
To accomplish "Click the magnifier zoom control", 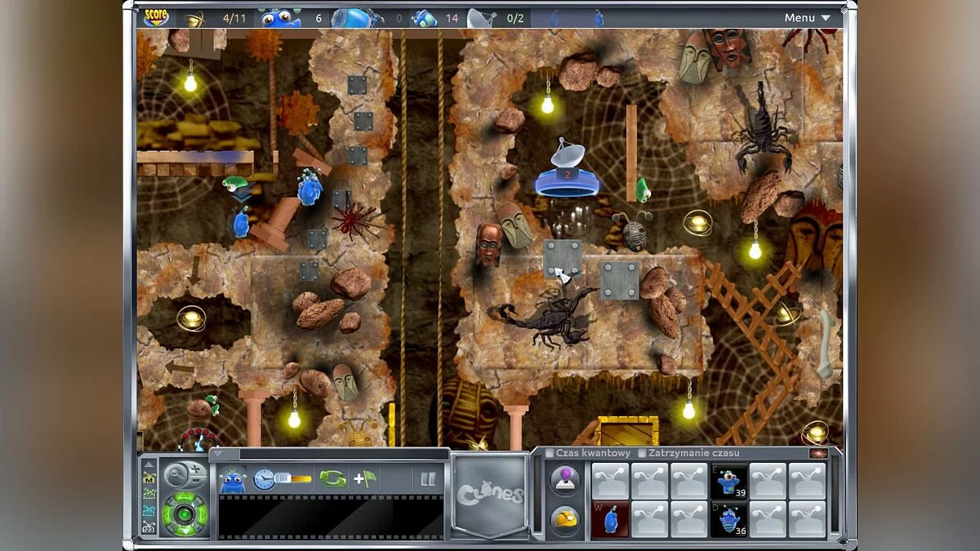I will pos(175,473).
